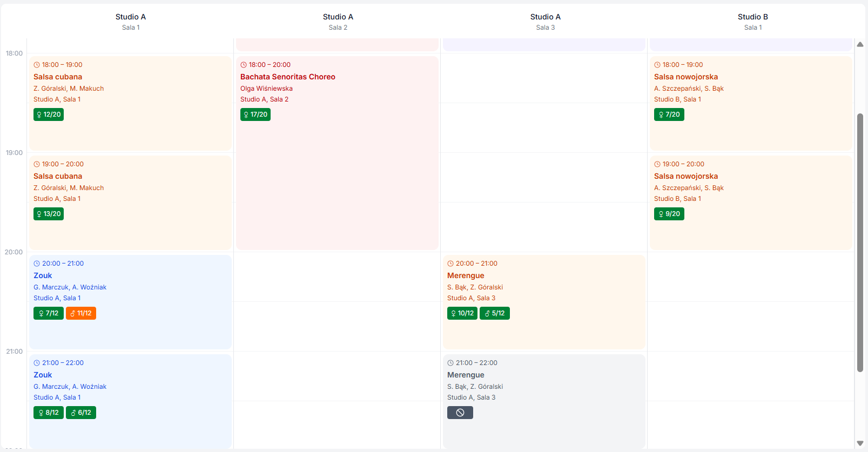868x452 pixels.
Task: Click the vertical scrollbar thumb
Action: pos(860,243)
